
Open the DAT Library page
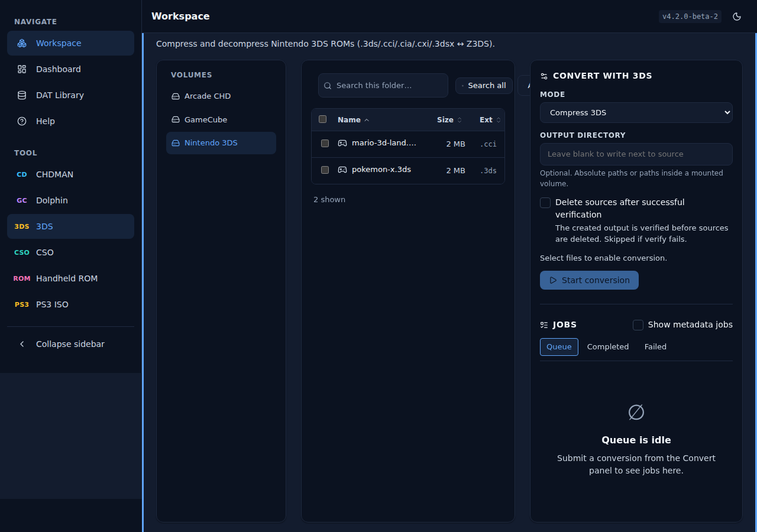tap(71, 95)
